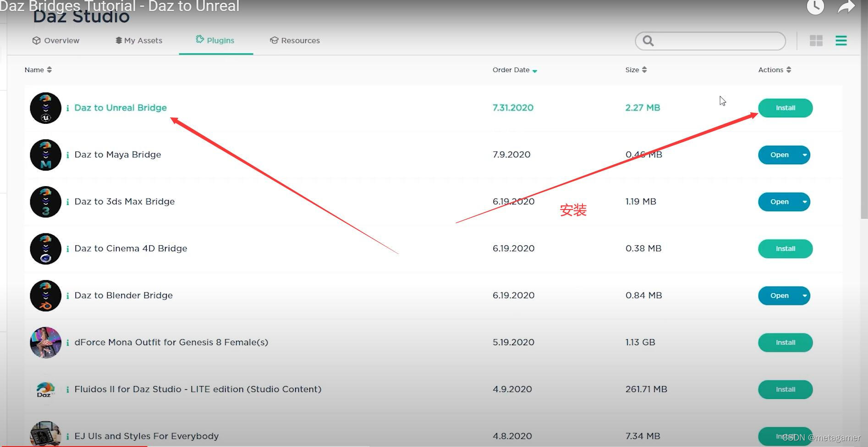Show info for Fluidos II
This screenshot has height=447, width=868.
(x=68, y=390)
